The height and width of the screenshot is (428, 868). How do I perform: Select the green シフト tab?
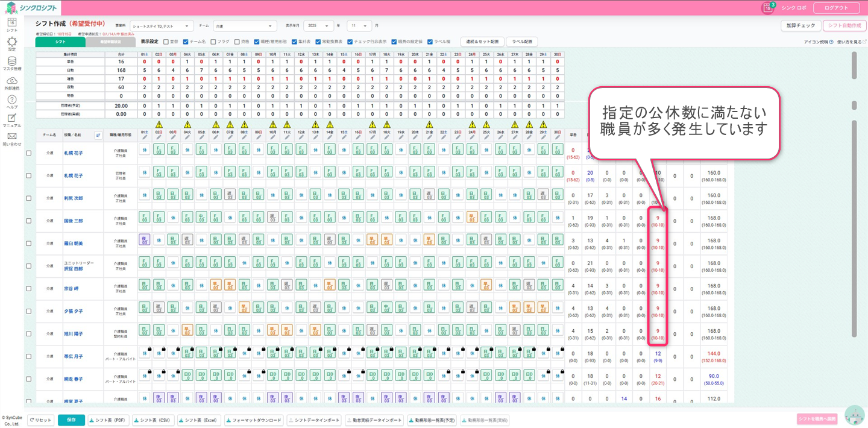point(60,42)
